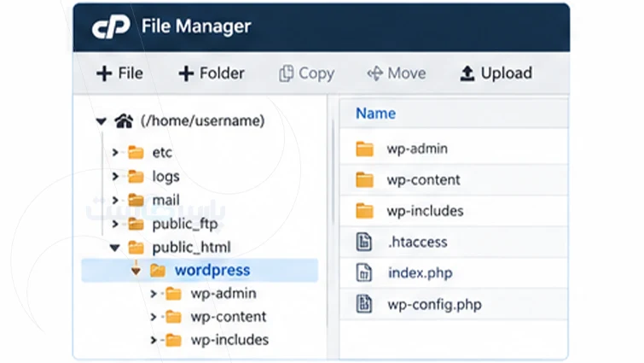Click the home icon in tree

124,121
